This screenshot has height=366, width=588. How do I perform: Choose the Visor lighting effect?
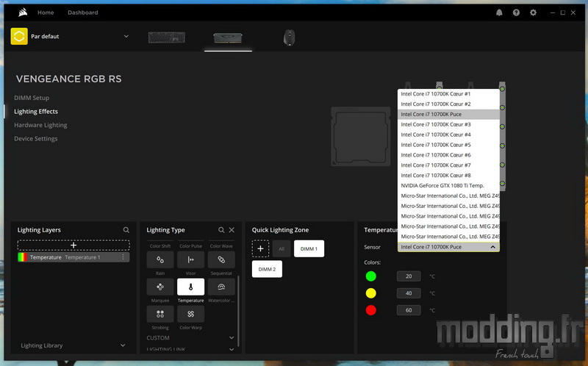pos(190,259)
